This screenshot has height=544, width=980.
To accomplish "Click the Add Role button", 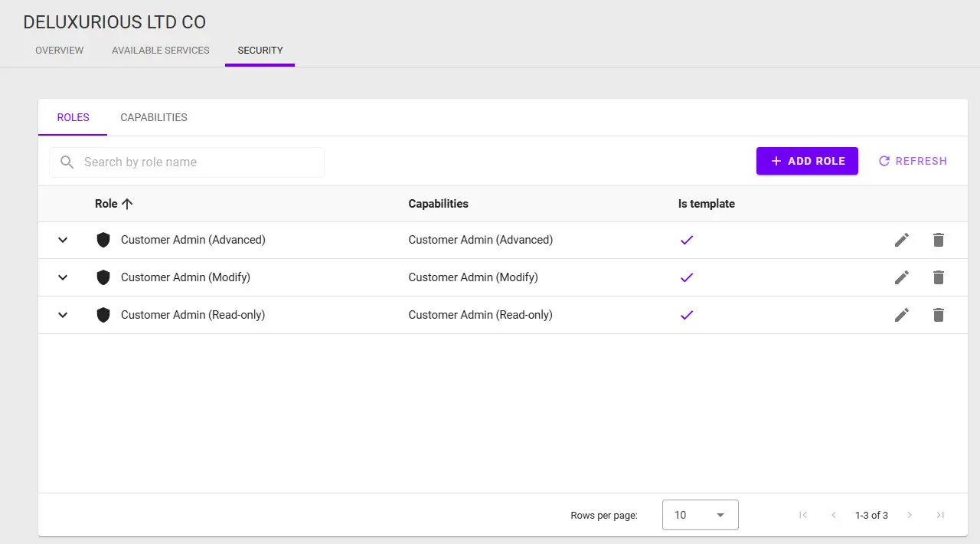I will pyautogui.click(x=807, y=161).
